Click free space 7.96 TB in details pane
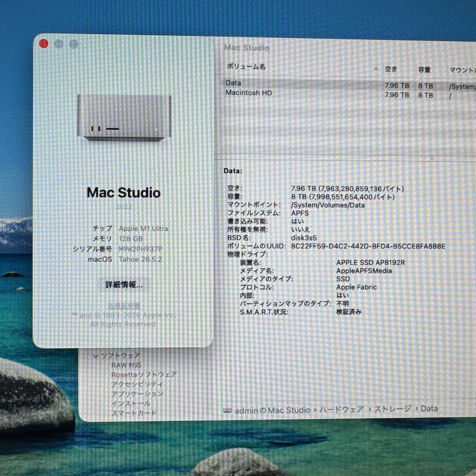 coord(347,189)
